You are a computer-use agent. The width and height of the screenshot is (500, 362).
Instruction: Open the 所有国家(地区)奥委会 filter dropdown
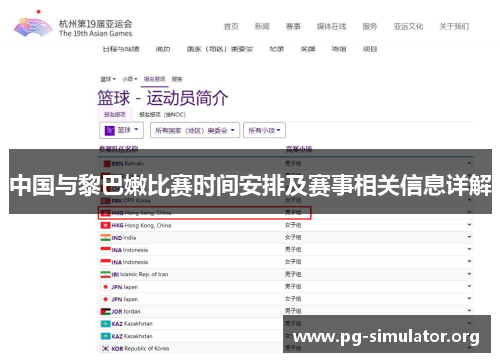click(195, 130)
